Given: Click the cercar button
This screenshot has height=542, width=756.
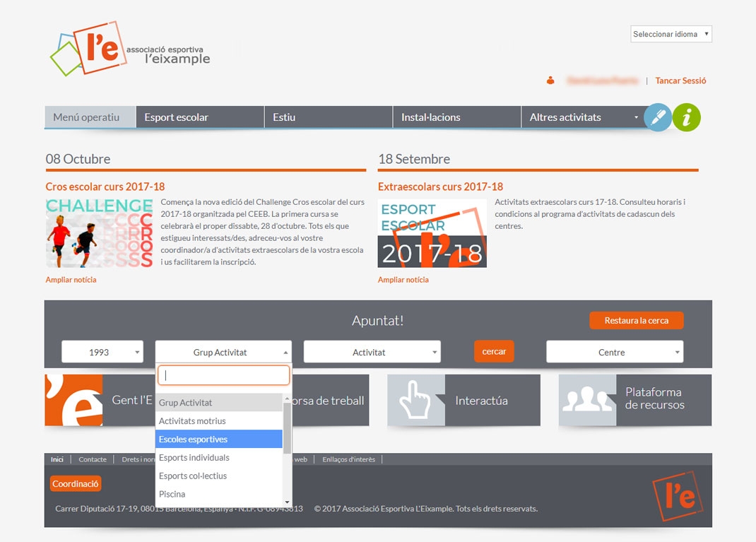Looking at the screenshot, I should click(x=494, y=351).
